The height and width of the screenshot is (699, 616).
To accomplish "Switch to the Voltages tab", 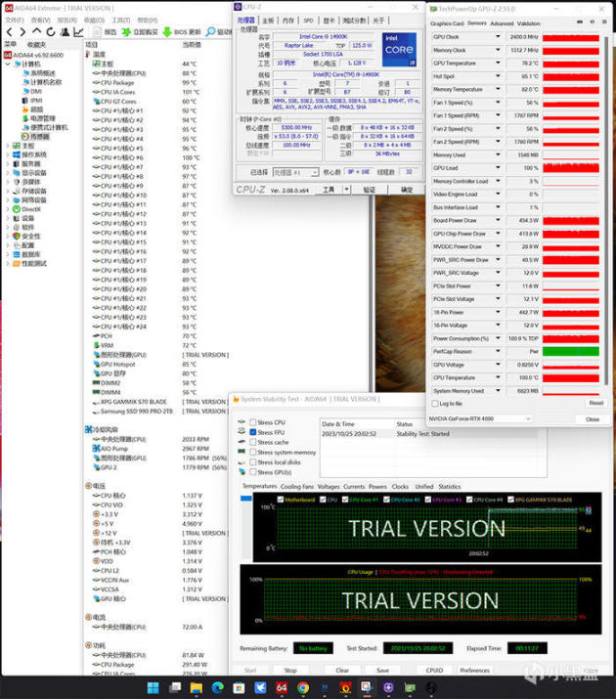I will [x=329, y=486].
